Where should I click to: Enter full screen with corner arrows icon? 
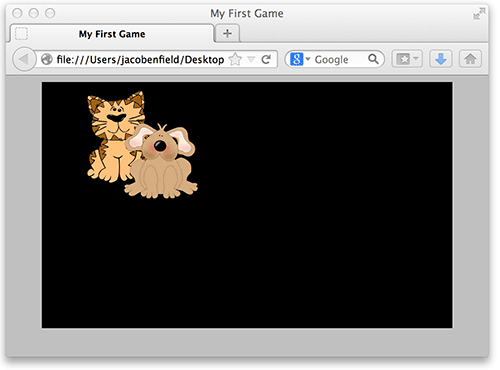(479, 14)
